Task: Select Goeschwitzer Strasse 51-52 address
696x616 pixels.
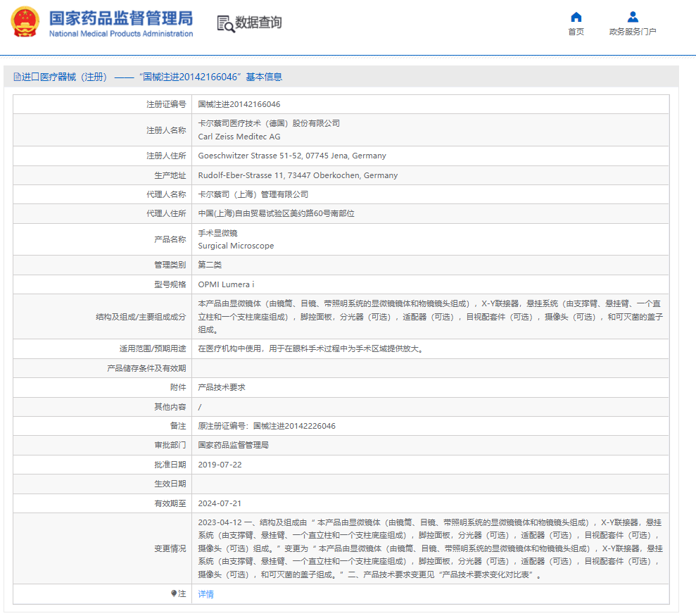Action: (x=292, y=156)
